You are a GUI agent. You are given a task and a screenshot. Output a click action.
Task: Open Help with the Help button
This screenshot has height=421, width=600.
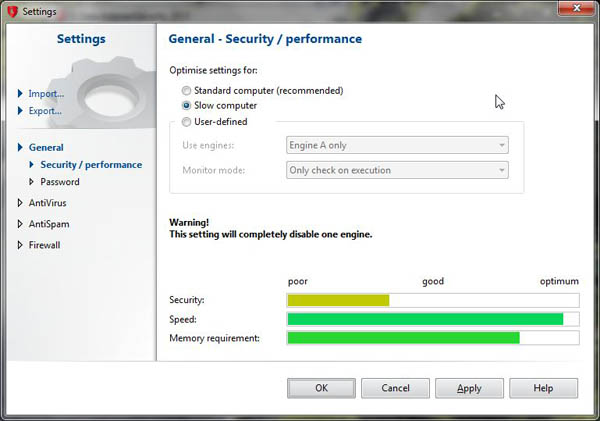[543, 388]
